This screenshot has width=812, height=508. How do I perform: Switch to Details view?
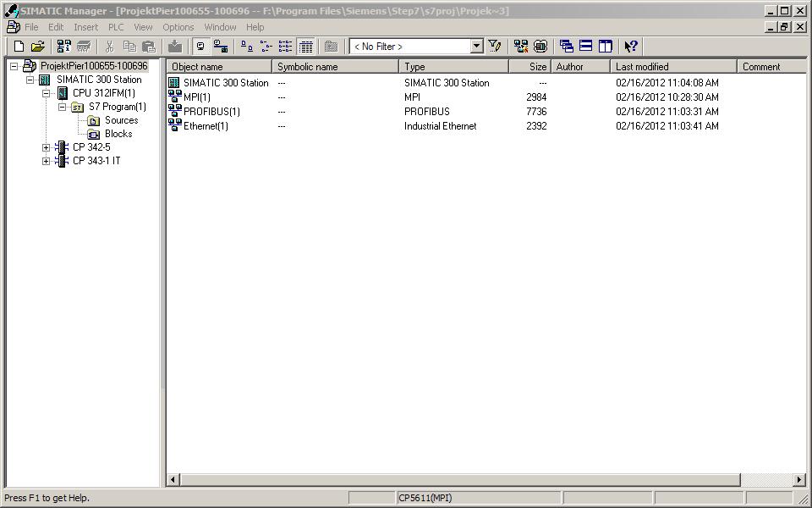point(306,47)
